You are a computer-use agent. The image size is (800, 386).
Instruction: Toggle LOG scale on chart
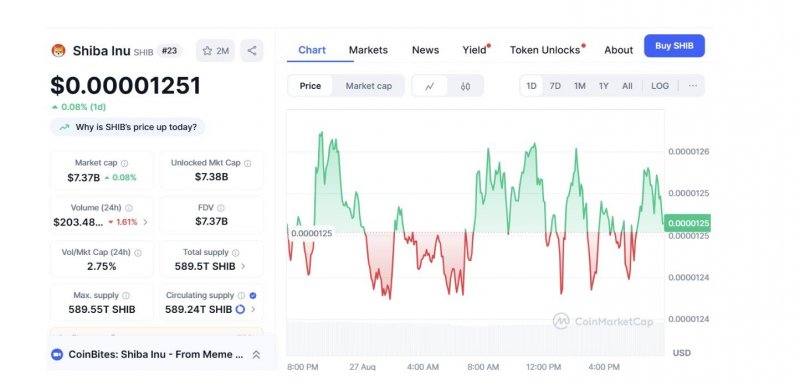click(660, 86)
